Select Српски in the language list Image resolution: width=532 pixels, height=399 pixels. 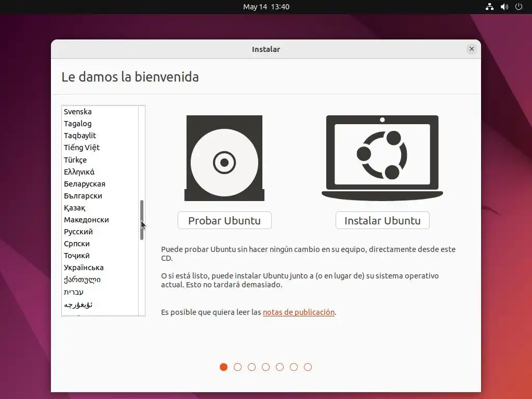point(100,244)
